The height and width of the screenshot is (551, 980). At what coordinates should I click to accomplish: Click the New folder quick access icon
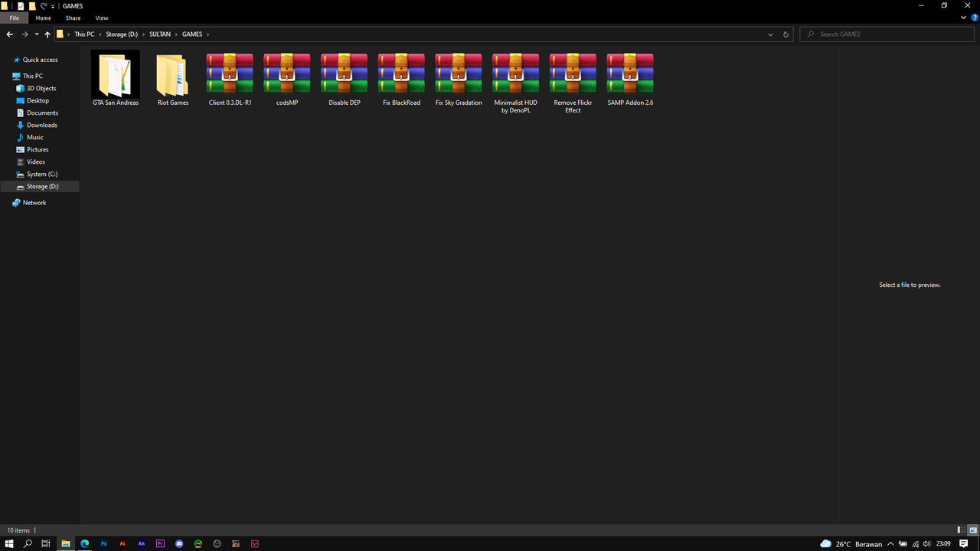(32, 5)
